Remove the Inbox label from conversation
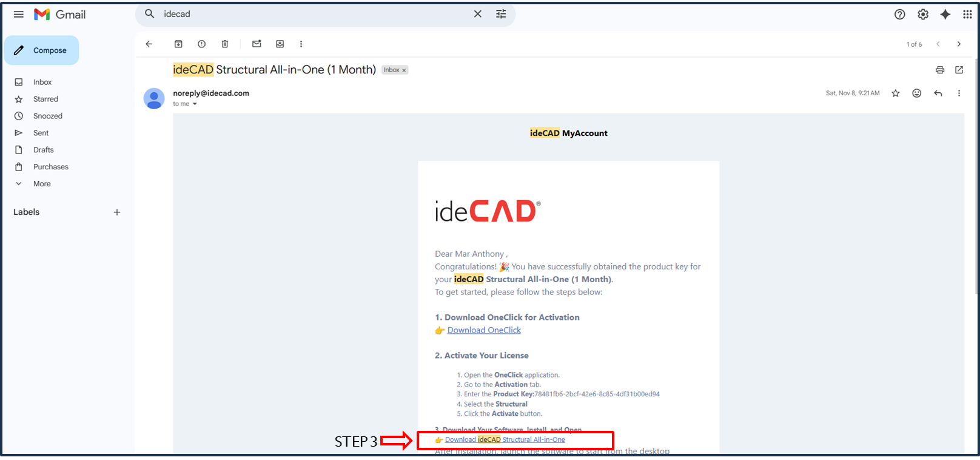980x460 pixels. [x=404, y=70]
